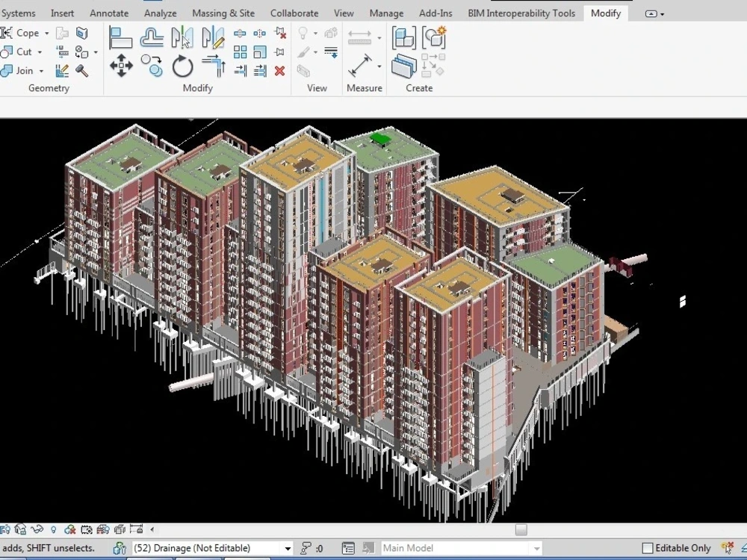Select the Align tool
747x560 pixels.
(x=120, y=37)
